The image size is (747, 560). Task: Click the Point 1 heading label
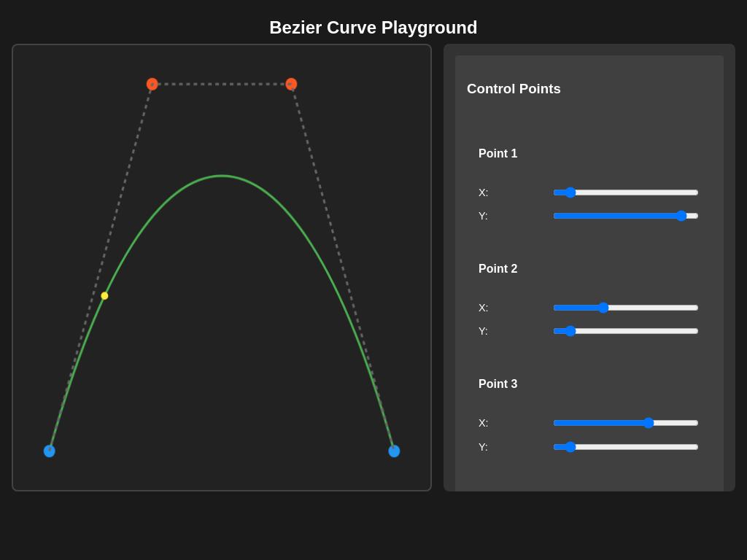(498, 154)
